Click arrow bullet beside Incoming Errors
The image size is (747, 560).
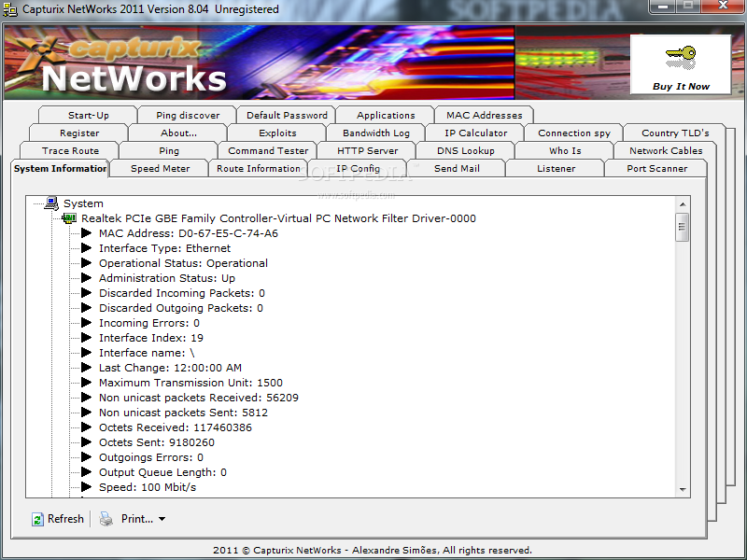86,323
